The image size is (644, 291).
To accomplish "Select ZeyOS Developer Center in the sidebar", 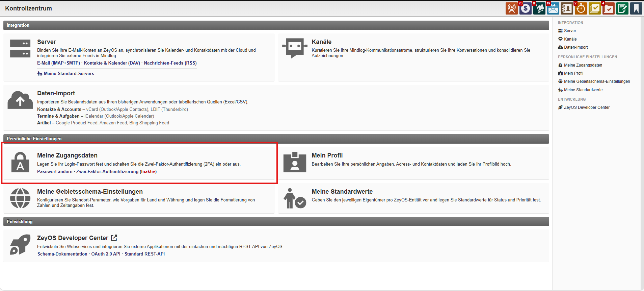I will tap(587, 107).
